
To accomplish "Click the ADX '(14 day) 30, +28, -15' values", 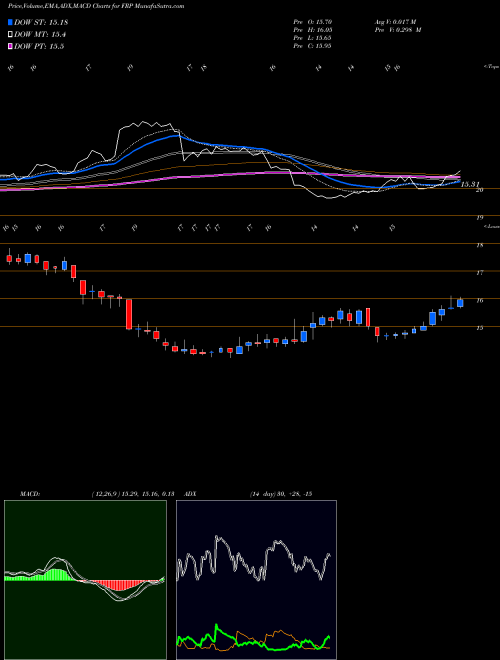I will click(x=280, y=494).
